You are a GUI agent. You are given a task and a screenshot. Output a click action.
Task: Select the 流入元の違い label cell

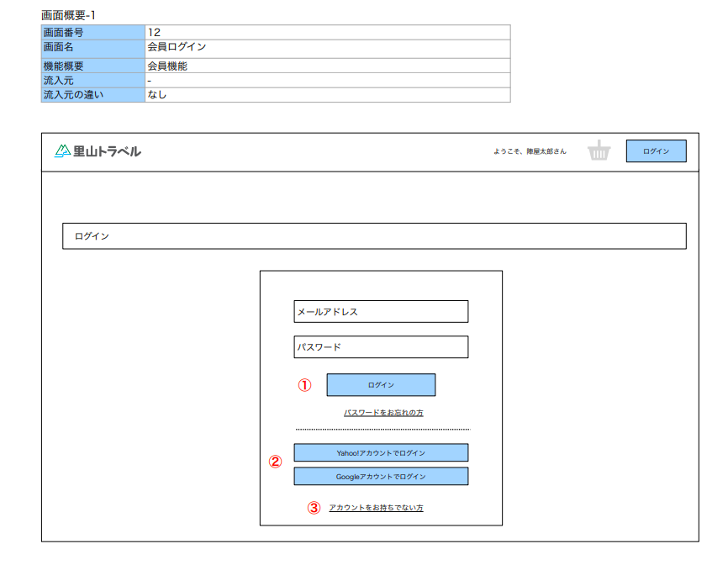click(92, 95)
